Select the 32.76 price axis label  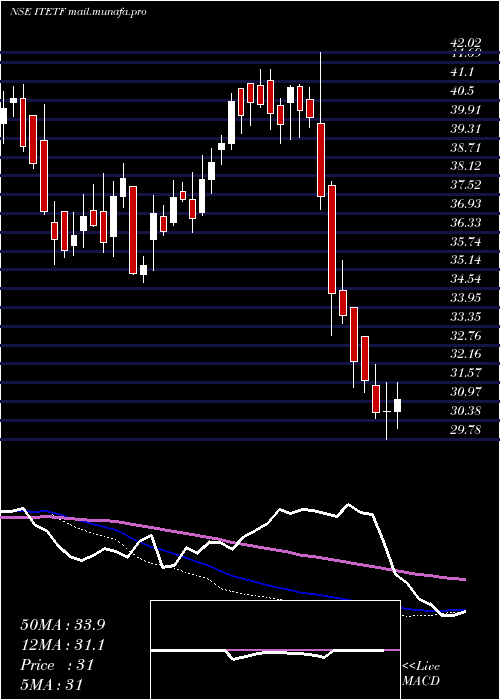pyautogui.click(x=466, y=336)
